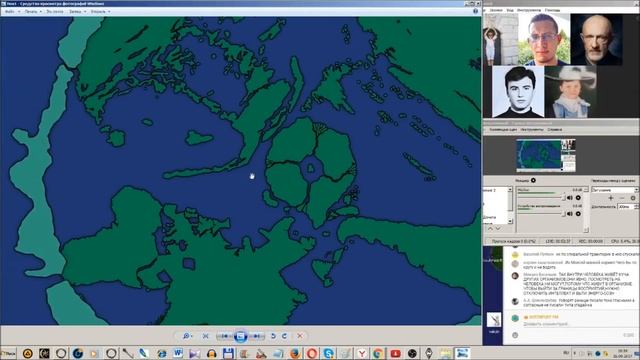Open Yandex browser from the taskbar
Viewport: 640px width, 360px height.
pyautogui.click(x=362, y=353)
